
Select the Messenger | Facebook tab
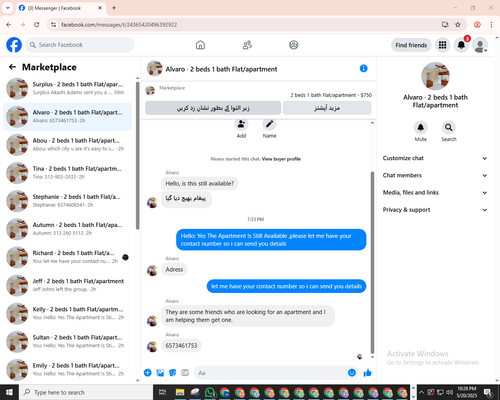click(x=60, y=8)
